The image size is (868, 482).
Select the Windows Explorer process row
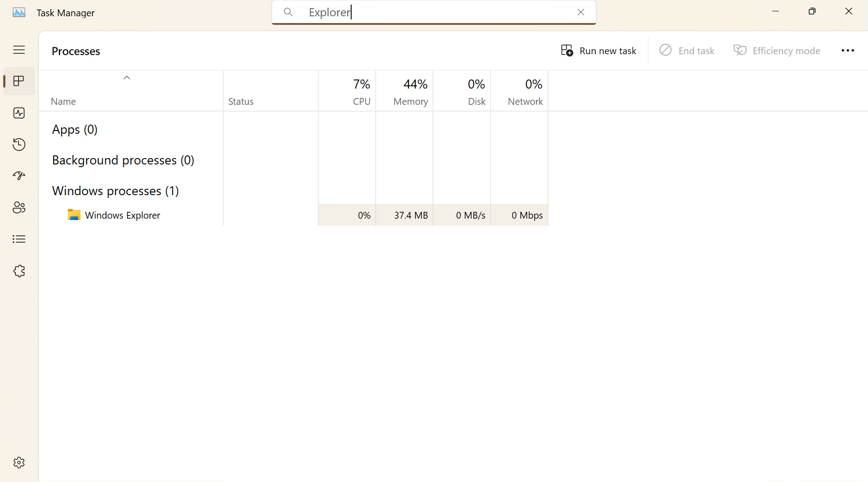tap(294, 215)
